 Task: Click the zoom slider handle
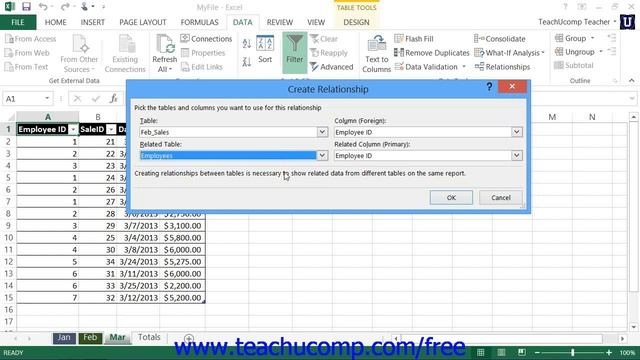pyautogui.click(x=573, y=353)
